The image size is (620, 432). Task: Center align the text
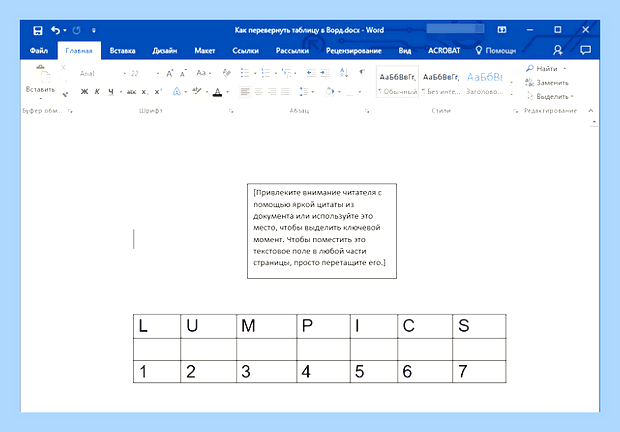click(x=259, y=92)
